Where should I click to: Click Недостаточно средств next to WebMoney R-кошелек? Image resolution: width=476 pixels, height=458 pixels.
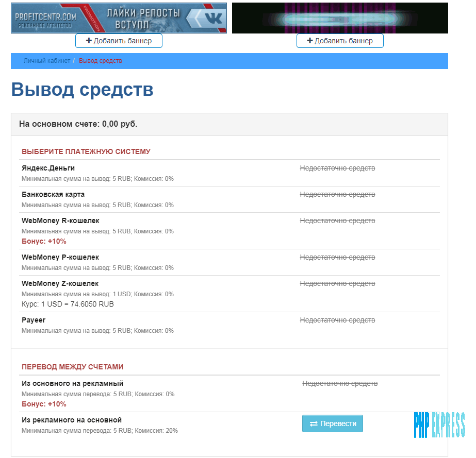[337, 221]
